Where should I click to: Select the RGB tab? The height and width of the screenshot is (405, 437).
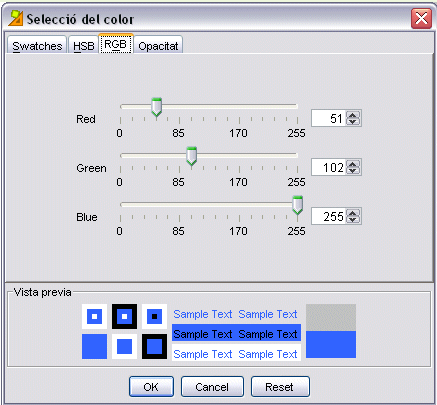(x=116, y=44)
